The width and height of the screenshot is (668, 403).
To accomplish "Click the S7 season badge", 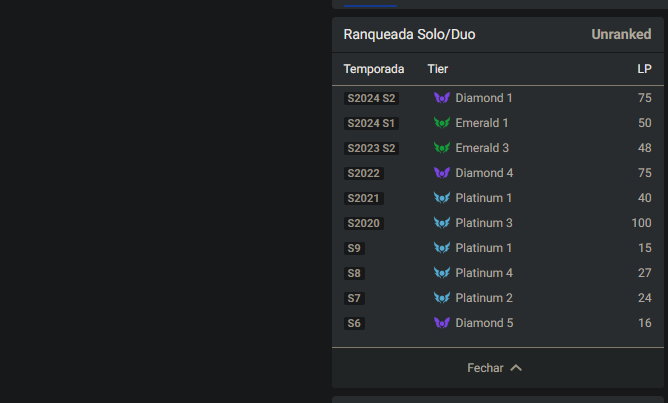I will 354,299.
